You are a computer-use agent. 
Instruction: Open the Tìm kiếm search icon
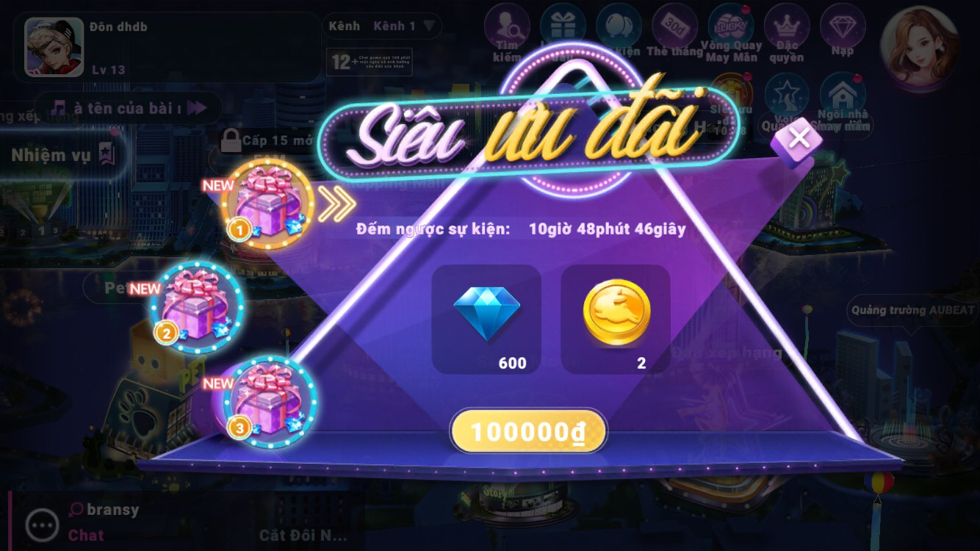click(x=507, y=32)
